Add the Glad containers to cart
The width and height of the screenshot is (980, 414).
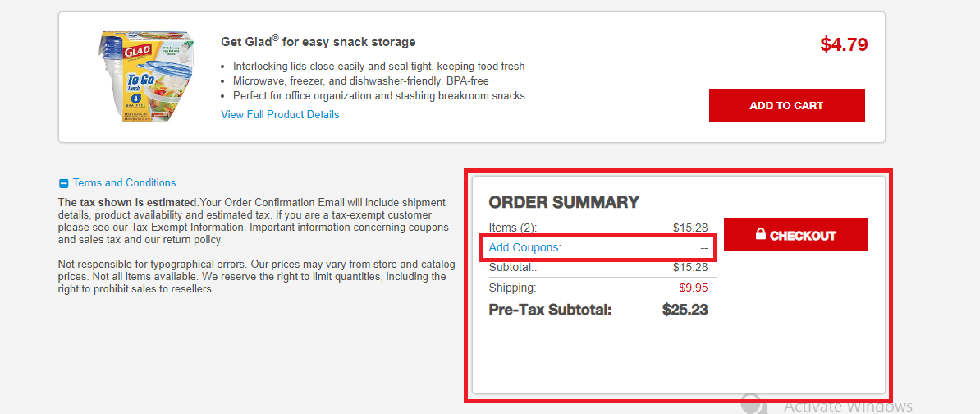[786, 106]
